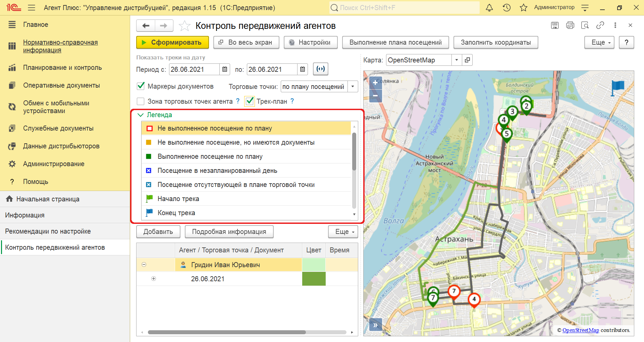Open top Еще dropdown button
Screen dimensions: 644x342
[x=599, y=42]
